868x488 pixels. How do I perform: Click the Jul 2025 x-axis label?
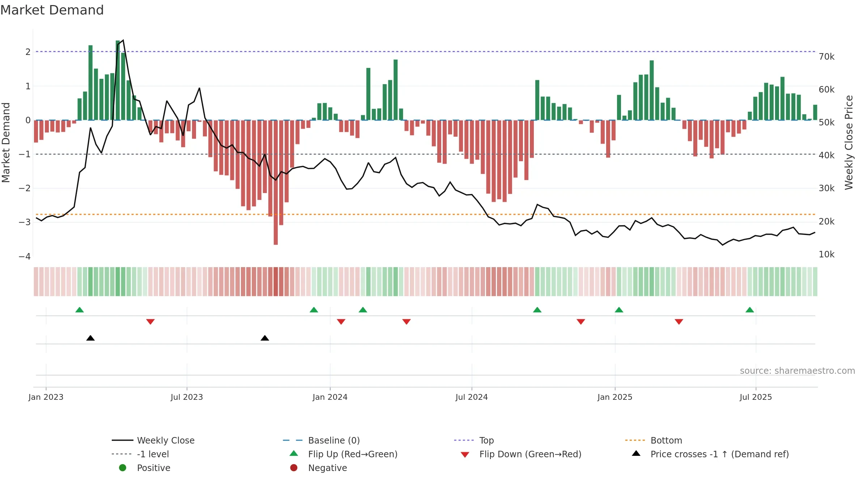point(756,397)
